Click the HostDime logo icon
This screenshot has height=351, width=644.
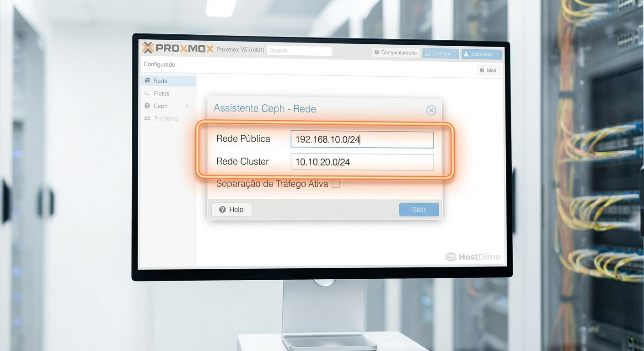tap(451, 257)
